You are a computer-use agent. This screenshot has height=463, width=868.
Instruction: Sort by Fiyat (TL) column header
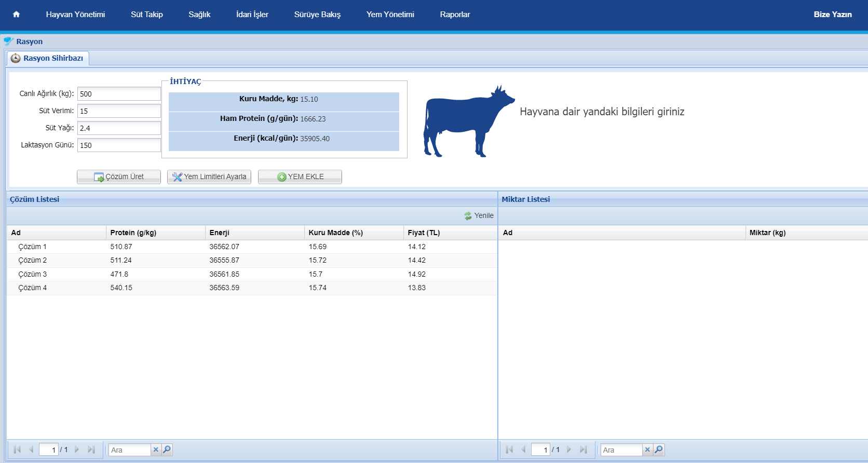coord(450,233)
